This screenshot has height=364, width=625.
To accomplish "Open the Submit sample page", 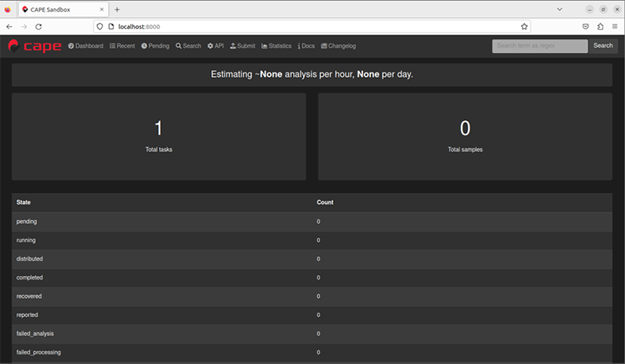I will [243, 46].
